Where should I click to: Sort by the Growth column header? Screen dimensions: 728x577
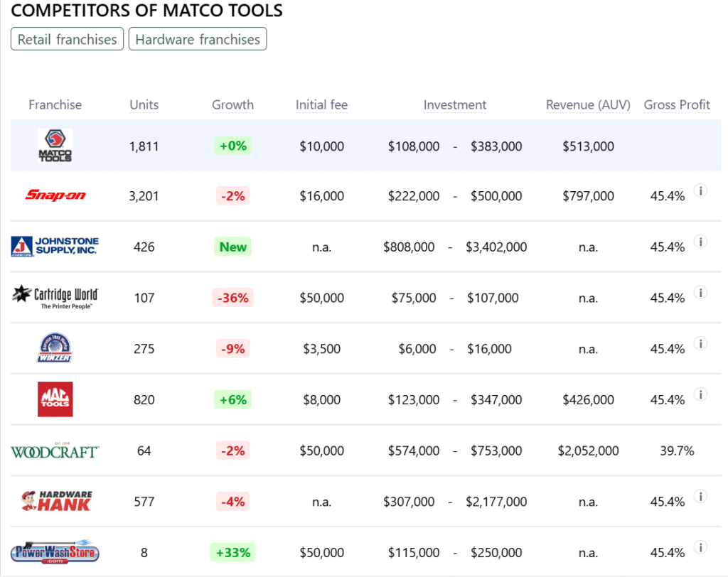tap(232, 105)
